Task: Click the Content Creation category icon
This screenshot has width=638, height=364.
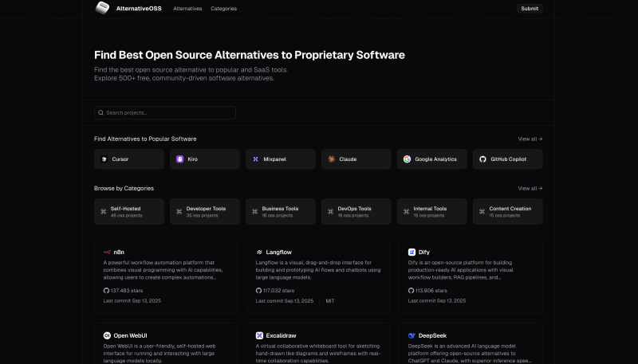Action: [x=482, y=212]
